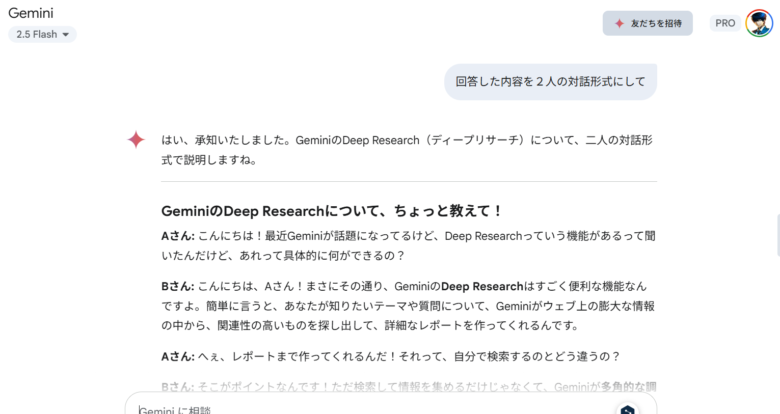
Task: Open the account profile avatar
Action: click(759, 23)
